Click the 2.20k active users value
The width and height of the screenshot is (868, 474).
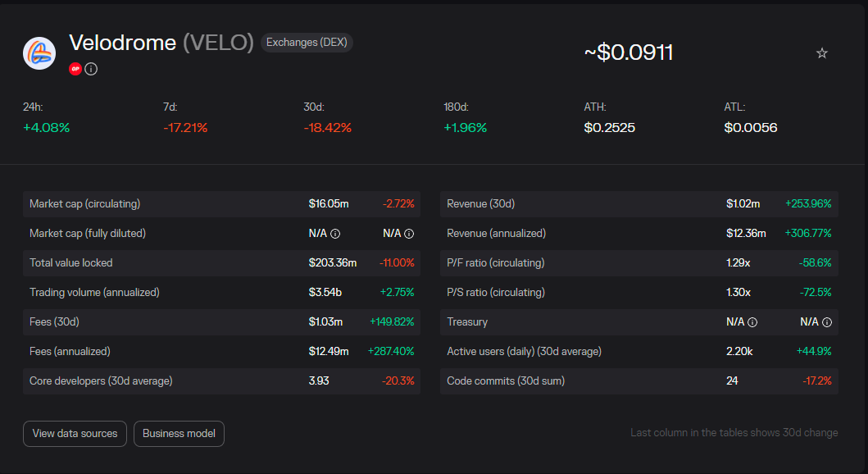[x=739, y=352]
